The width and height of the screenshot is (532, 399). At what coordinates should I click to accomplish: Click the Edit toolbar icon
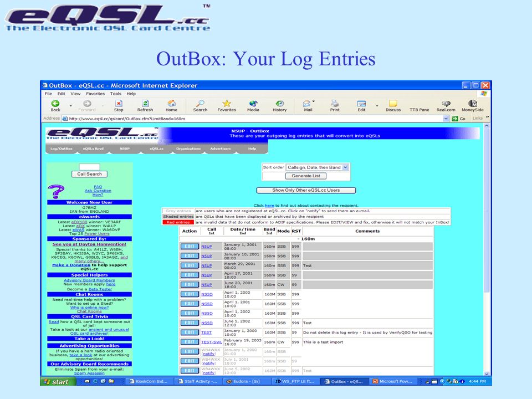[361, 104]
